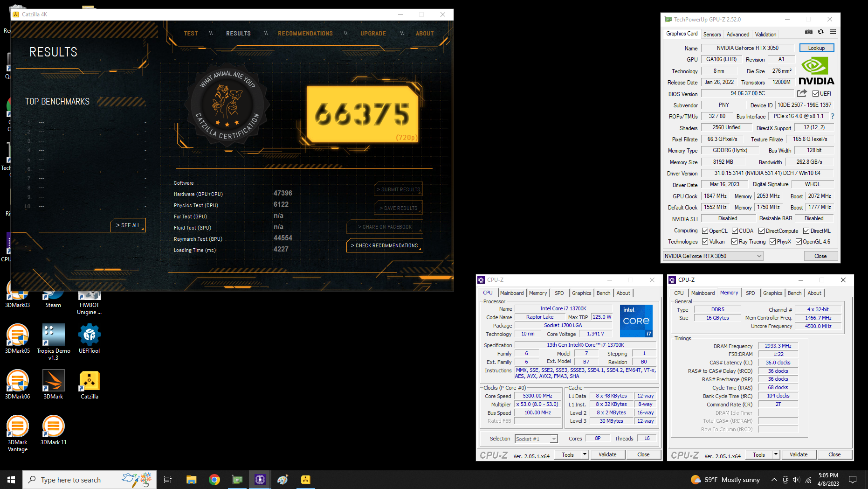Click SEE ALL under Top Benchmarks
The height and width of the screenshot is (489, 868).
coord(128,225)
